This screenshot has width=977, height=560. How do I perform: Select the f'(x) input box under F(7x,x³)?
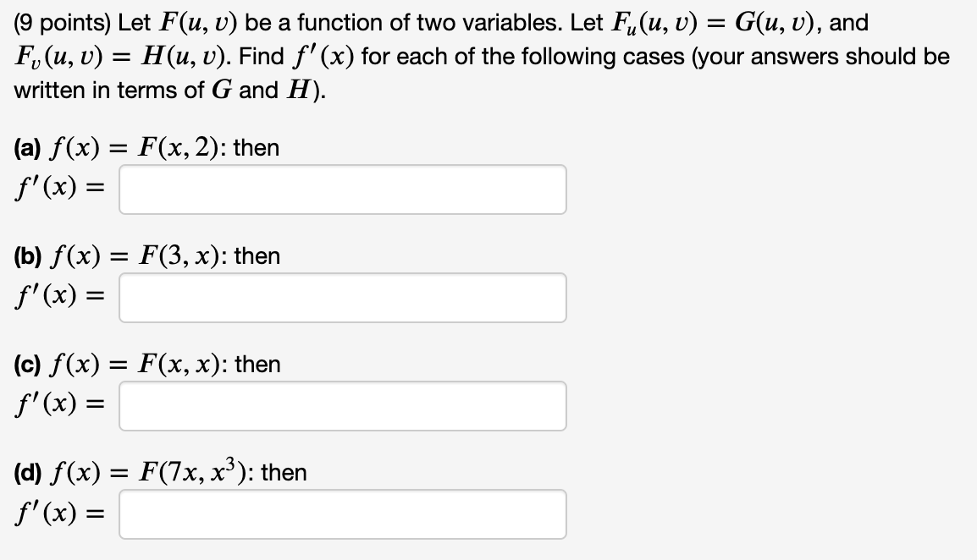pyautogui.click(x=343, y=513)
